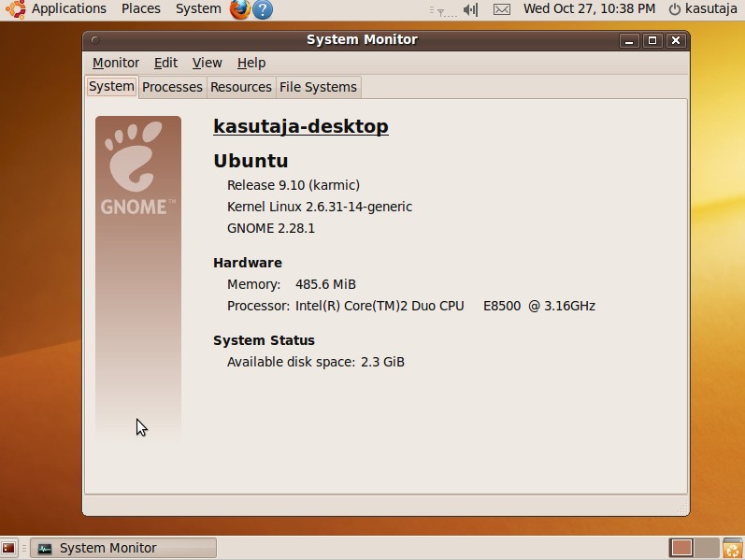Click the System Status heading
Image resolution: width=745 pixels, height=560 pixels.
264,340
